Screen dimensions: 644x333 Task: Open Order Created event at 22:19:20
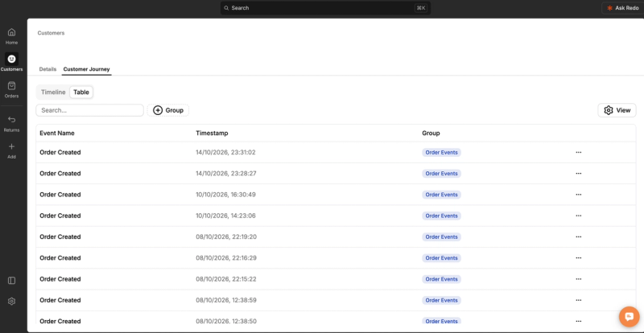tap(60, 237)
